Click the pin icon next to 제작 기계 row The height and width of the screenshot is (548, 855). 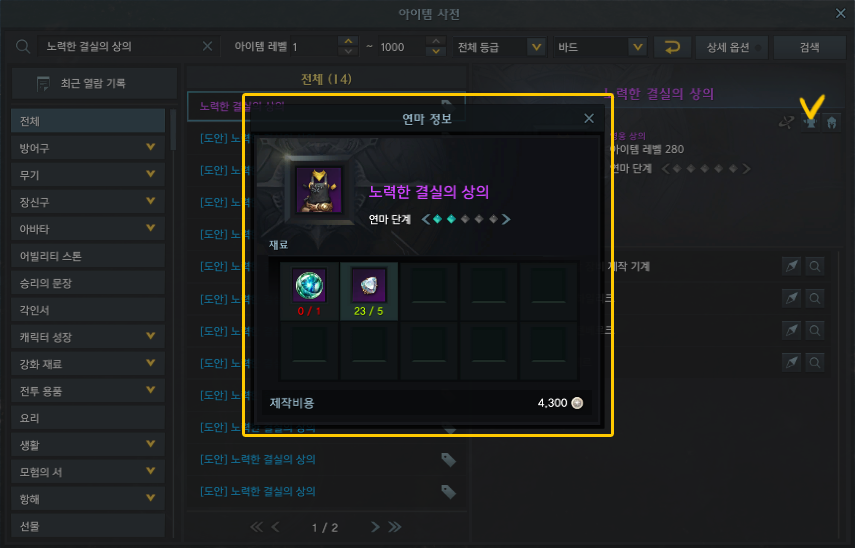coord(791,266)
